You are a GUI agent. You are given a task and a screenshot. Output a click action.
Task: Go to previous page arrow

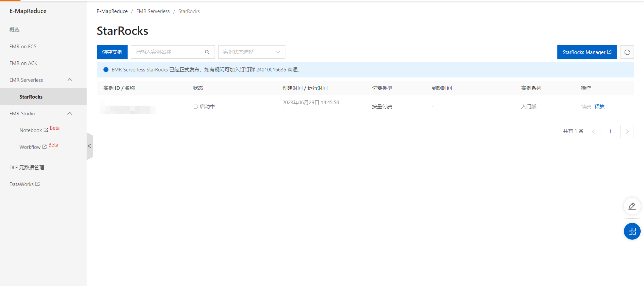coord(593,131)
